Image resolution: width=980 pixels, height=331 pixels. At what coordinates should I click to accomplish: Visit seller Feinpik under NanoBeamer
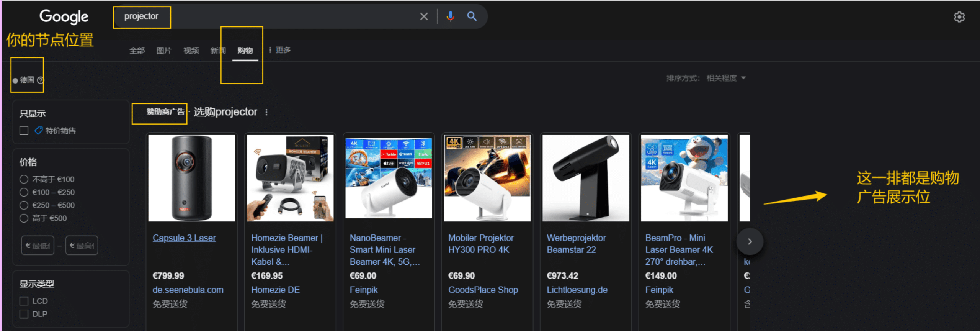pos(364,290)
